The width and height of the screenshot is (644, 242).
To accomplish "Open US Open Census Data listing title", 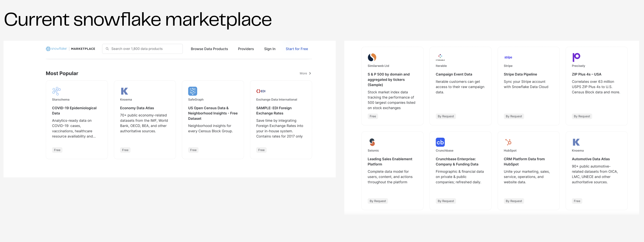I will (213, 113).
